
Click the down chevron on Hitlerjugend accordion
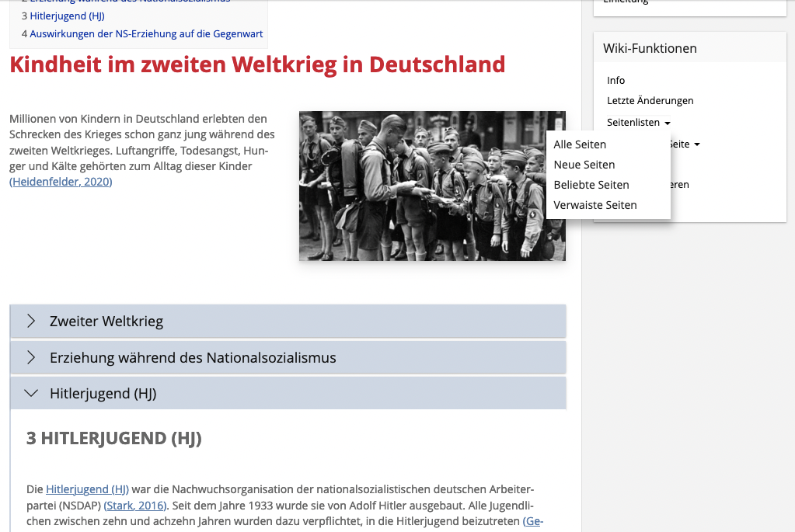(x=31, y=394)
